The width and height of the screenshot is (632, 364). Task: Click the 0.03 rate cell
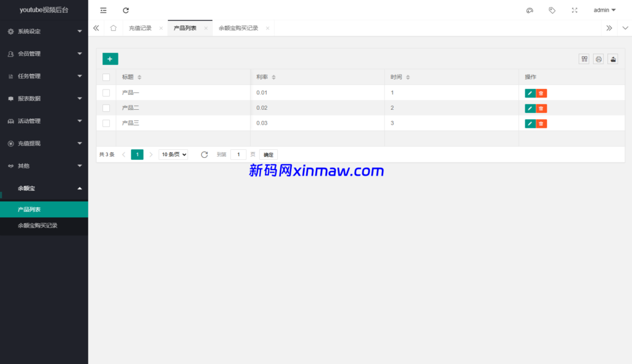(317, 123)
